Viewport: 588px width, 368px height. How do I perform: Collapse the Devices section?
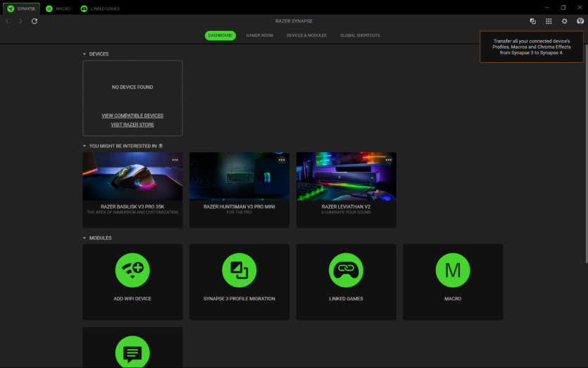[85, 54]
